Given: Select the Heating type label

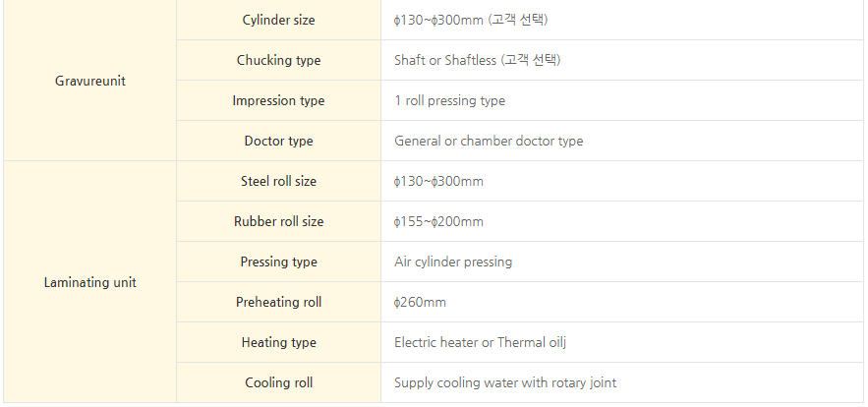Looking at the screenshot, I should pos(278,343).
